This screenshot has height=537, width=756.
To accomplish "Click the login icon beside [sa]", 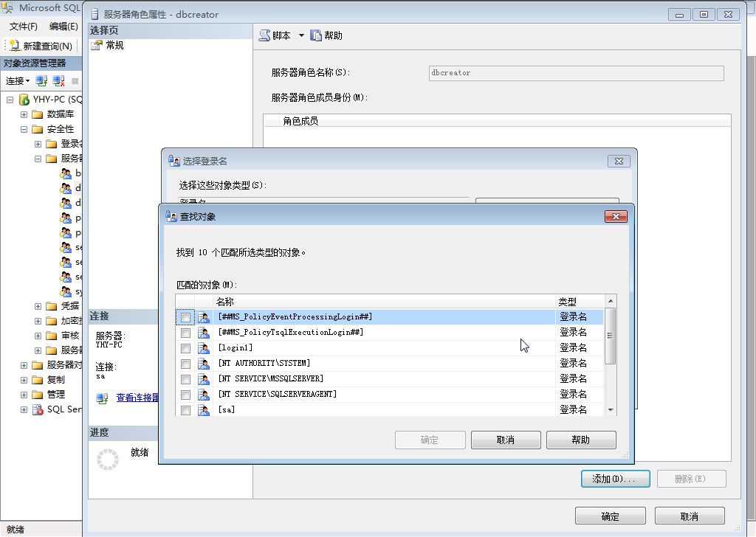I will click(204, 410).
